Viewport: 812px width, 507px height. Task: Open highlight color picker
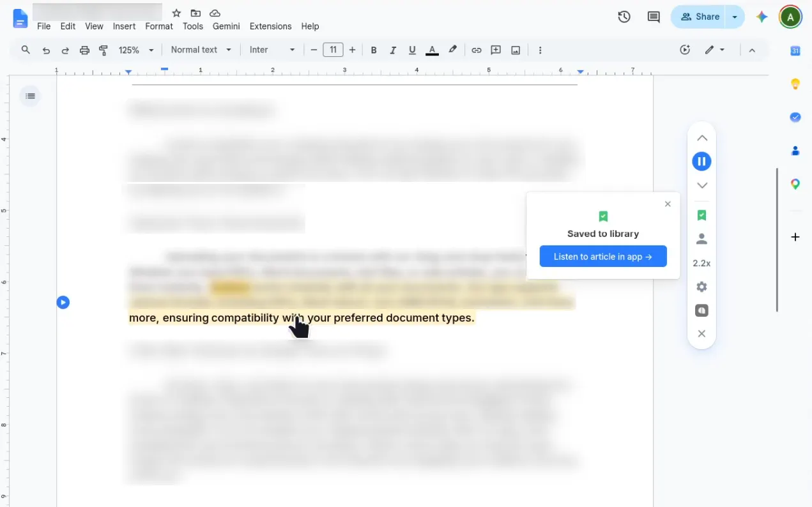(452, 50)
